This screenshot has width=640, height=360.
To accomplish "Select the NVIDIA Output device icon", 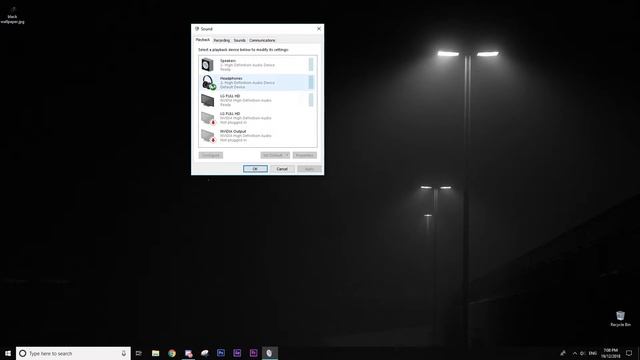I will click(x=208, y=136).
